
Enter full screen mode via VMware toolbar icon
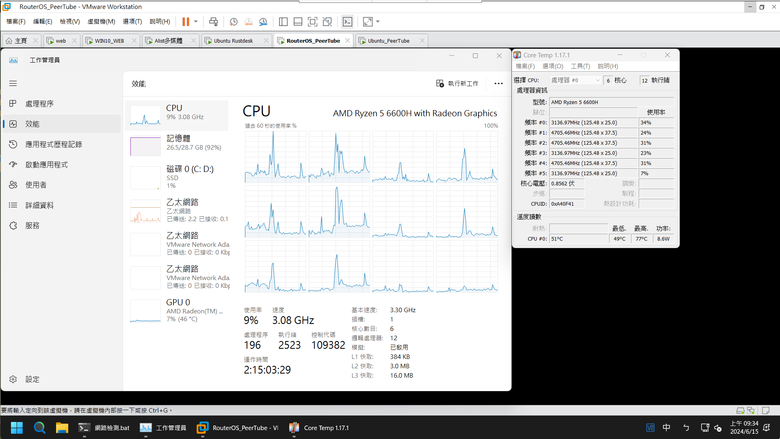tap(312, 21)
